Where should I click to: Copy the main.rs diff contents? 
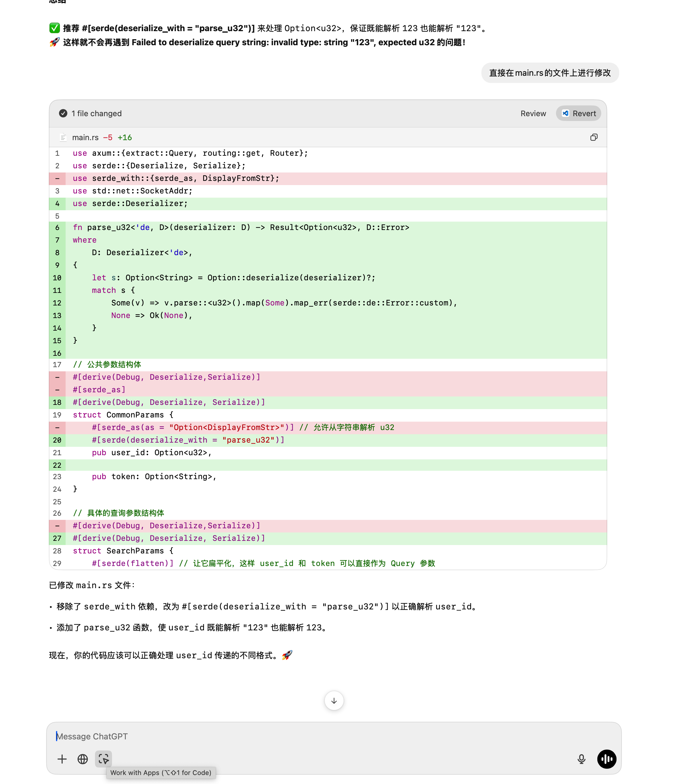click(x=594, y=137)
